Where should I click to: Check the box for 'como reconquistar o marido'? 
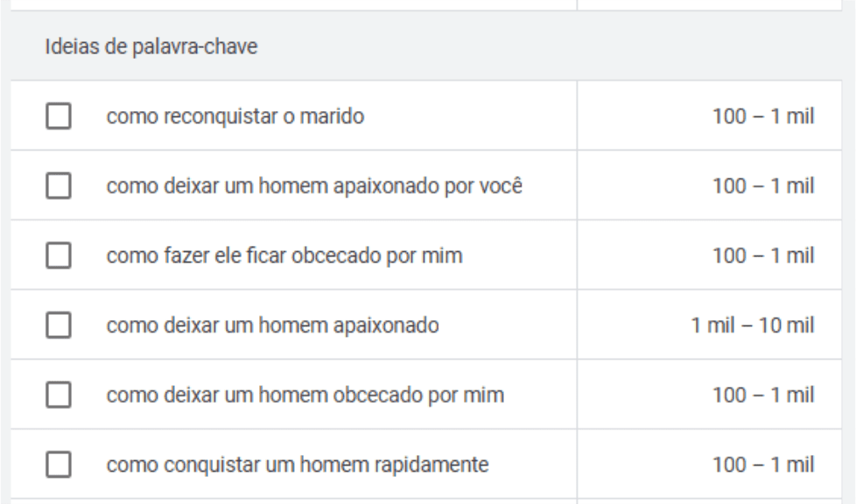(x=58, y=115)
